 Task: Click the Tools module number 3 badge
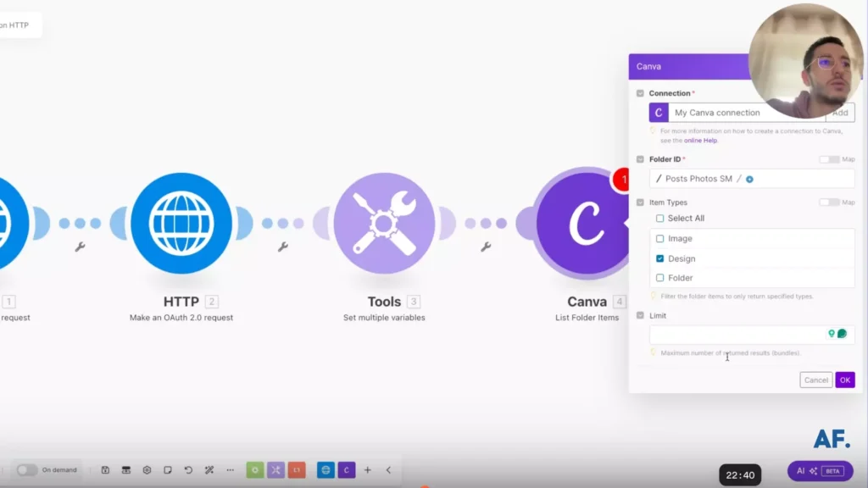(413, 302)
